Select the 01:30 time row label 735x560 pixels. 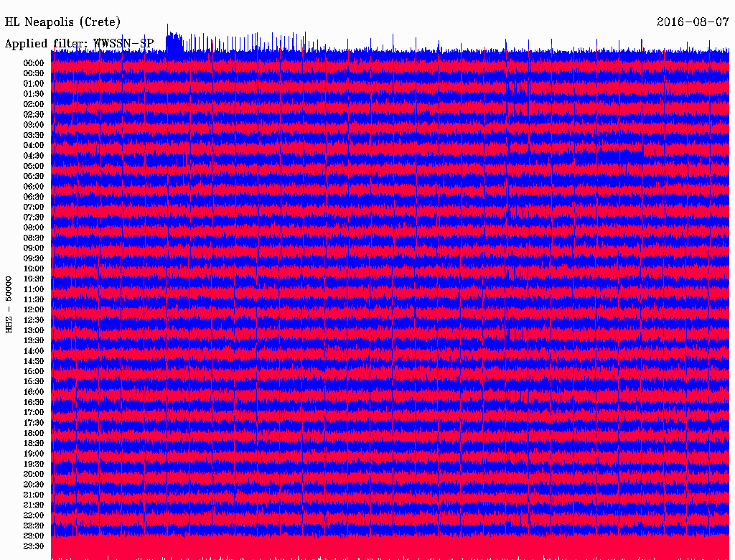coord(34,94)
